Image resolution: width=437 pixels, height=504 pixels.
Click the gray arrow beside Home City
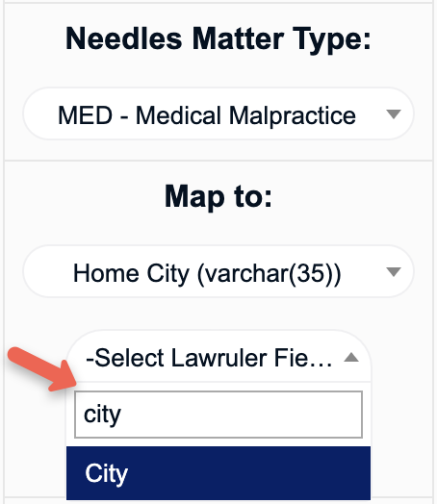point(394,271)
